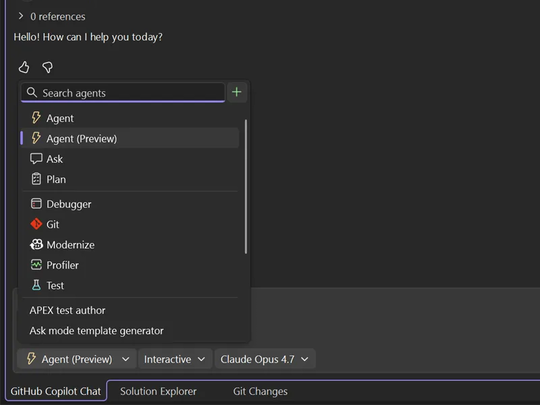Image resolution: width=540 pixels, height=405 pixels.
Task: Open the Interactive dropdown
Action: [x=175, y=359]
